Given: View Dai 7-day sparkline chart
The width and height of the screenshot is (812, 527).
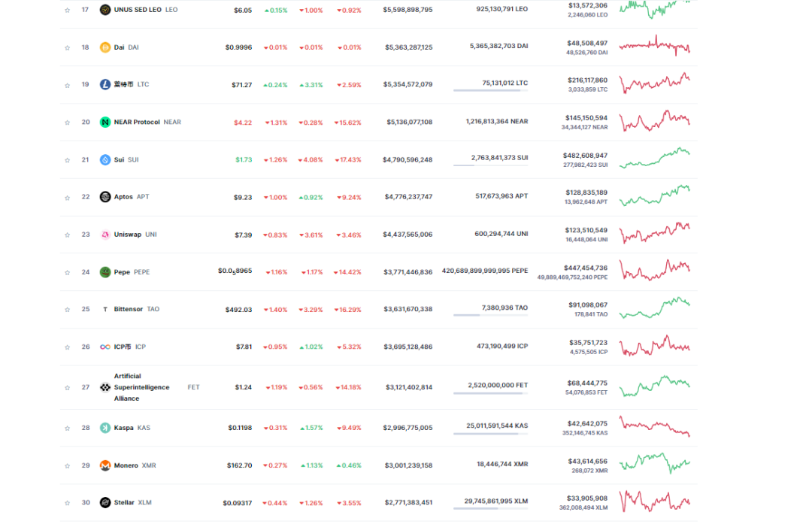Looking at the screenshot, I should click(x=655, y=46).
